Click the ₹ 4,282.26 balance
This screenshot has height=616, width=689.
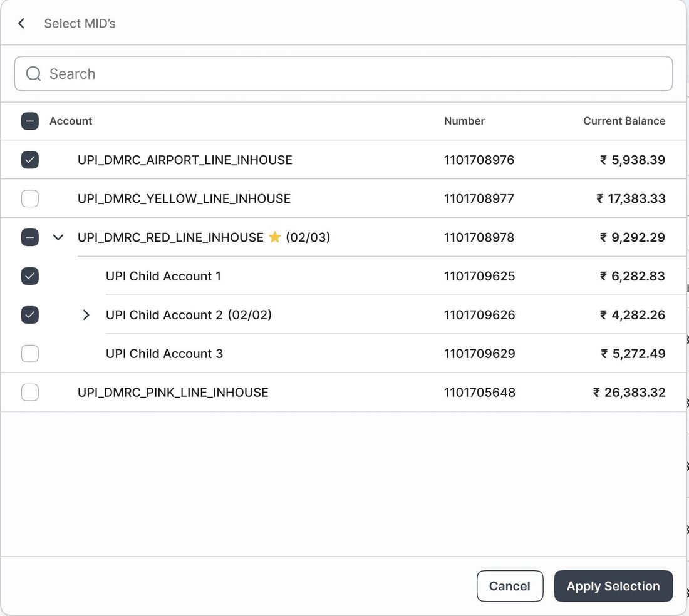[633, 315]
